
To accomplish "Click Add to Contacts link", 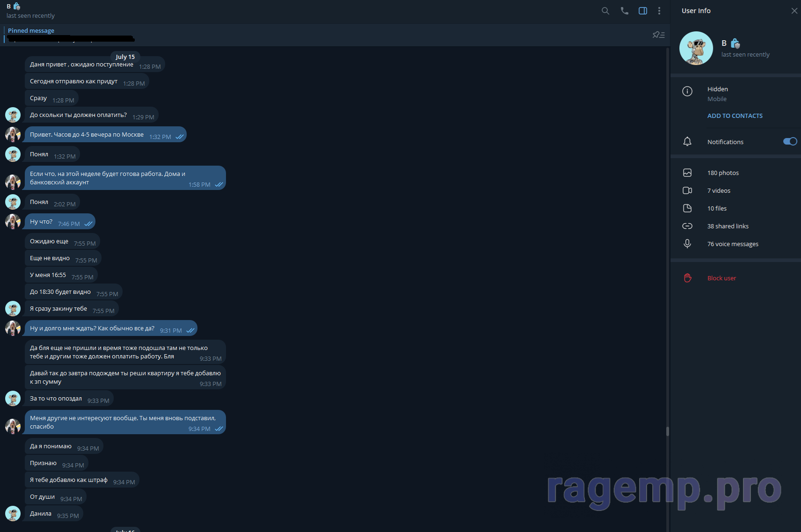I will (735, 116).
